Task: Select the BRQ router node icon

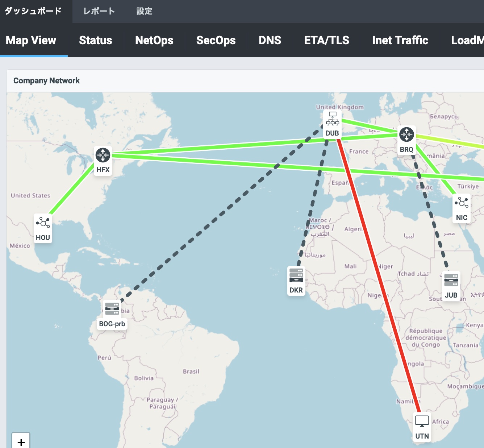Action: 406,134
